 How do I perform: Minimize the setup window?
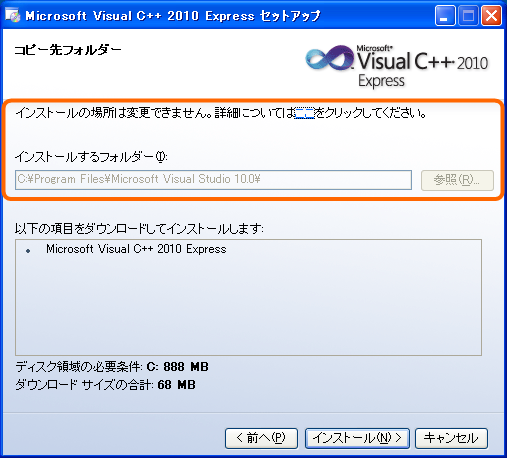pyautogui.click(x=445, y=16)
